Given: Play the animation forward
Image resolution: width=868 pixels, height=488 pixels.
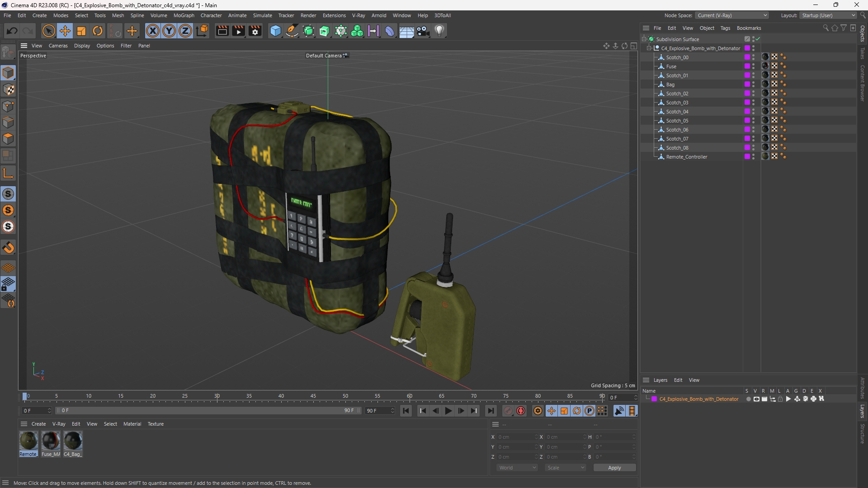Looking at the screenshot, I should [x=448, y=411].
